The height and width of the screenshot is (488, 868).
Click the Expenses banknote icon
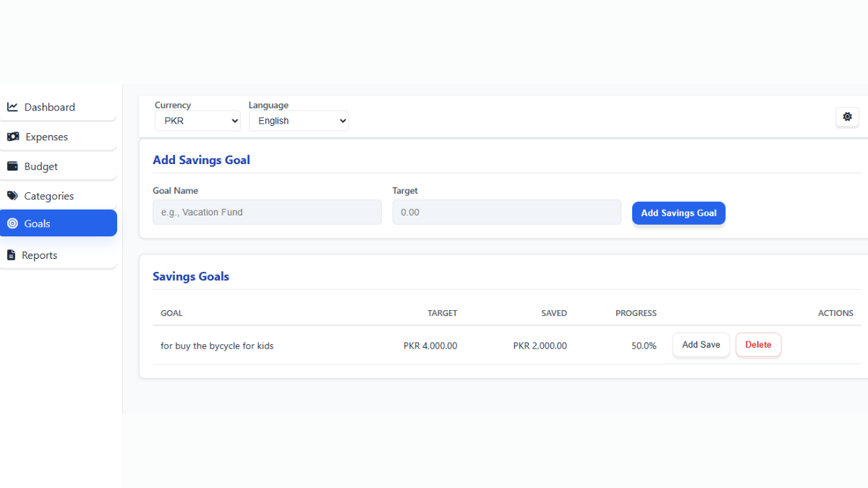pyautogui.click(x=13, y=136)
